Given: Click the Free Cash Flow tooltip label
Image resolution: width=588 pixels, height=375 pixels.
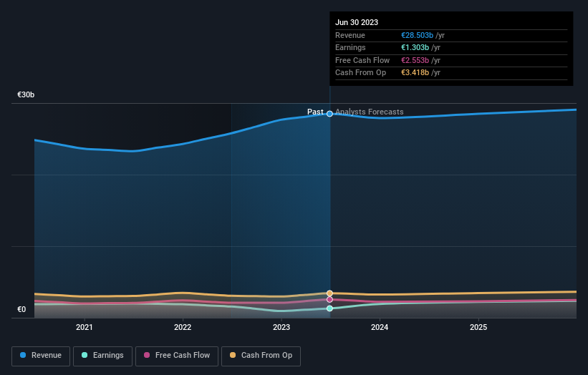Looking at the screenshot, I should click(x=362, y=60).
